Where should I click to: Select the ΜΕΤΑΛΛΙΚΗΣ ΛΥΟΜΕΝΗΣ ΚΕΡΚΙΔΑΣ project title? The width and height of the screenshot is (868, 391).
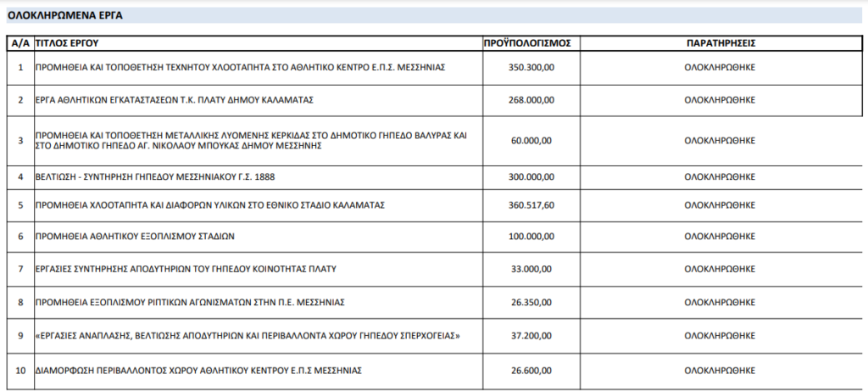click(251, 141)
